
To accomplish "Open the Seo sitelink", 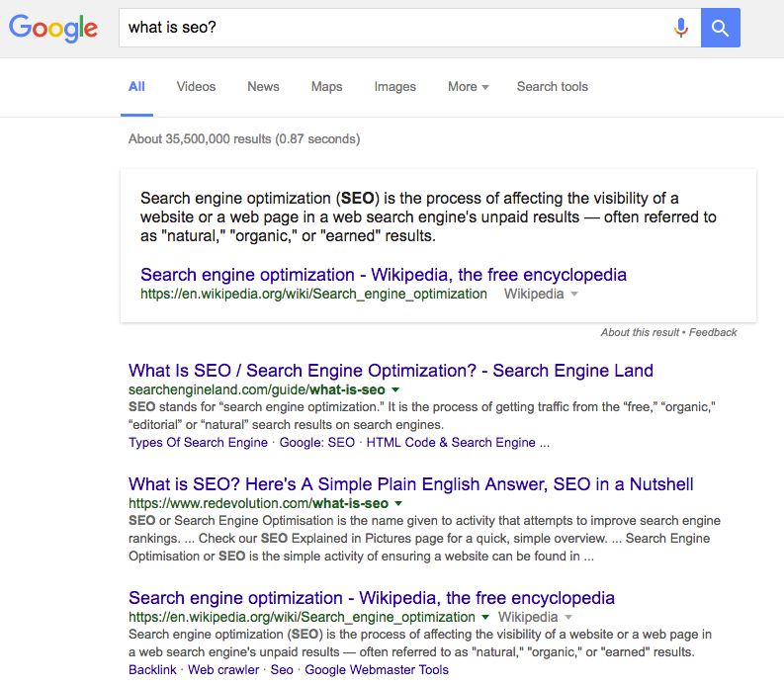I will pyautogui.click(x=282, y=669).
